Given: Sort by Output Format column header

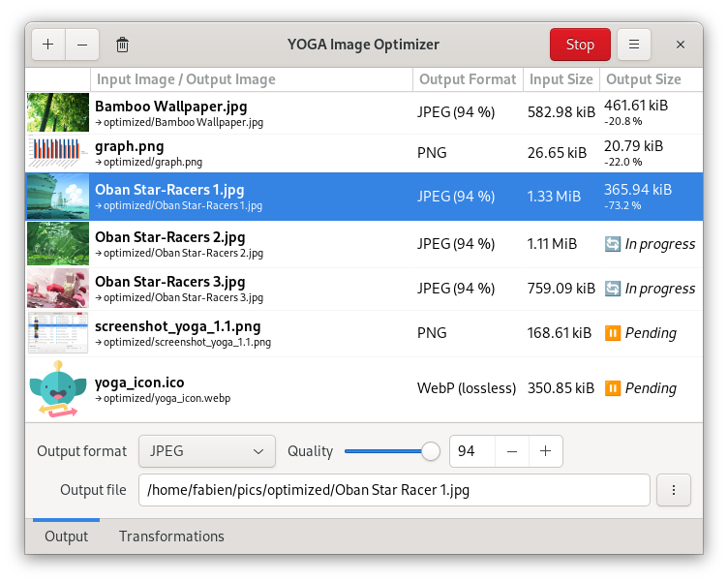Looking at the screenshot, I should tap(468, 79).
